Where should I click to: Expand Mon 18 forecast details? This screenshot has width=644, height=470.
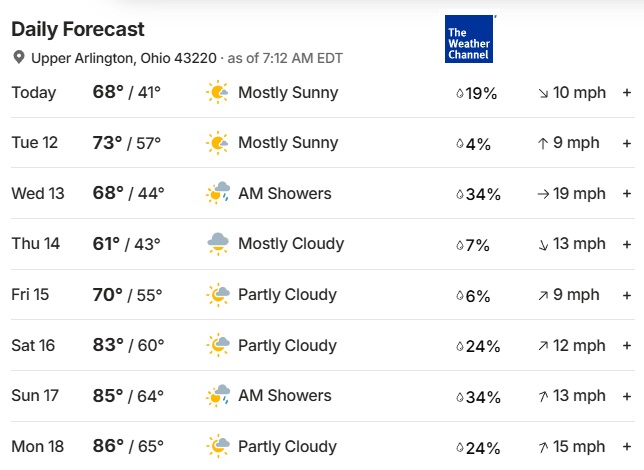pos(627,447)
